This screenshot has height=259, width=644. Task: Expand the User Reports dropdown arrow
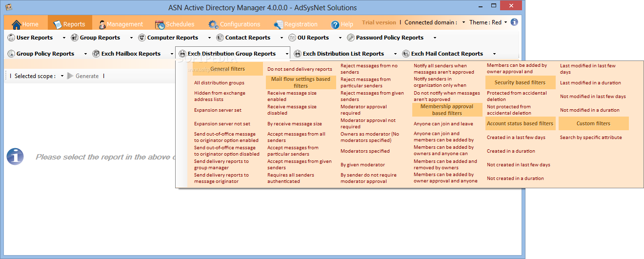click(64, 38)
